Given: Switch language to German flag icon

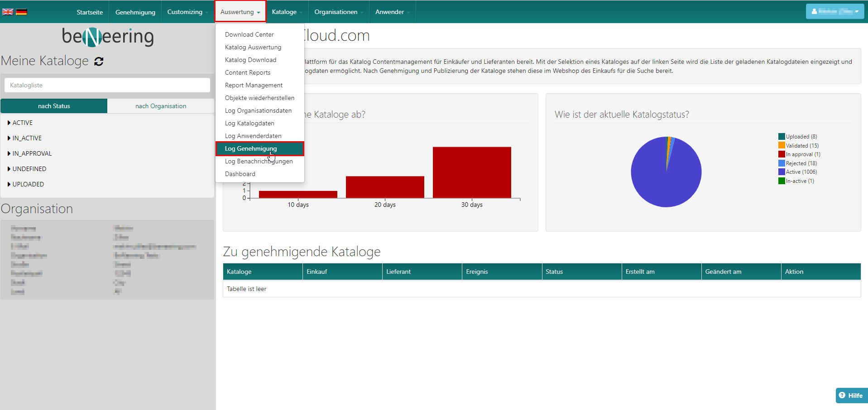Looking at the screenshot, I should pos(21,12).
